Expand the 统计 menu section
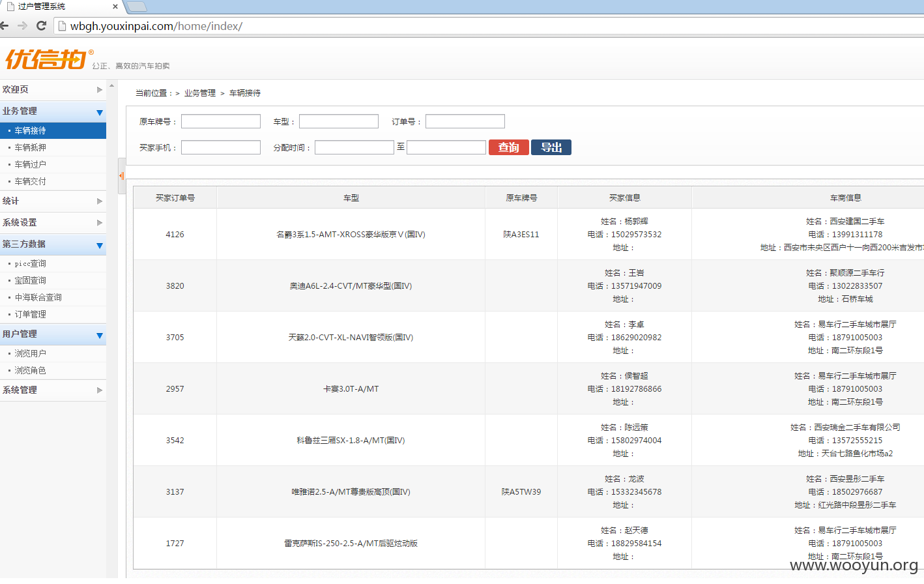The image size is (924, 584). click(53, 201)
